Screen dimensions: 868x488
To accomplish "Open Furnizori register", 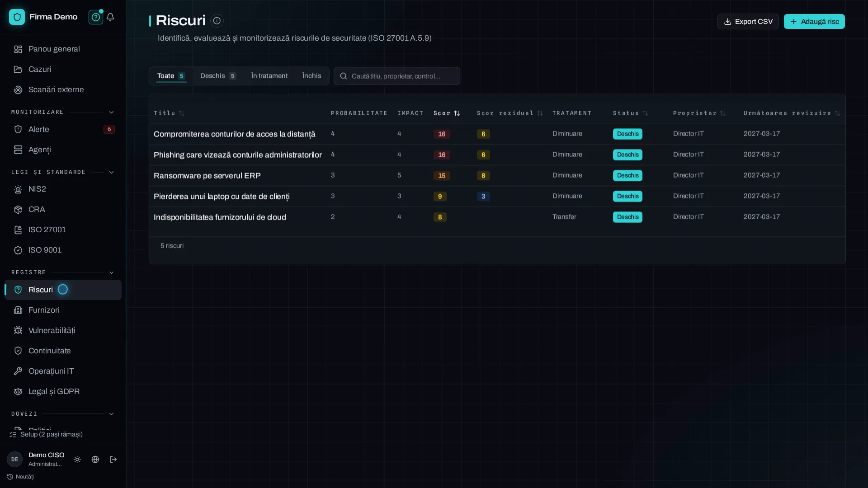I will click(63, 310).
